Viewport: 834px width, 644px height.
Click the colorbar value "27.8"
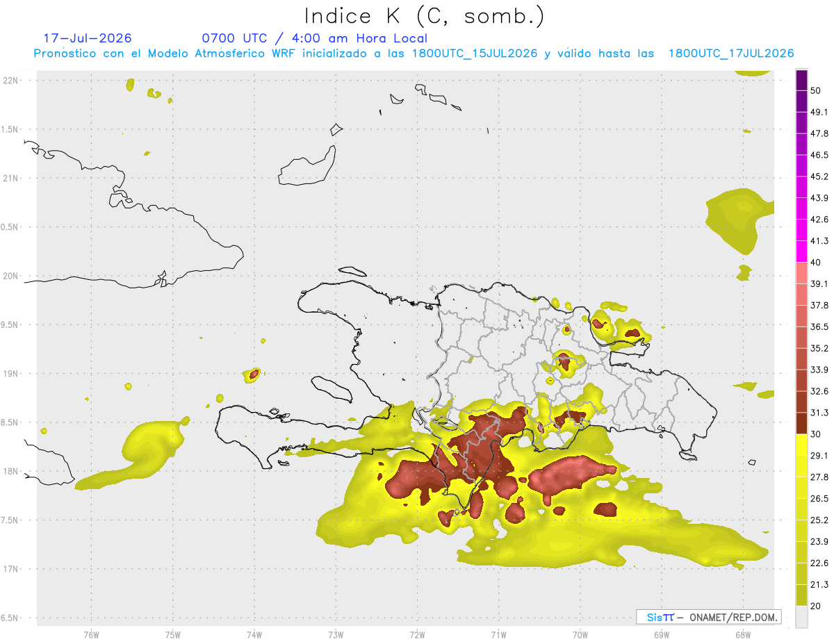click(819, 477)
